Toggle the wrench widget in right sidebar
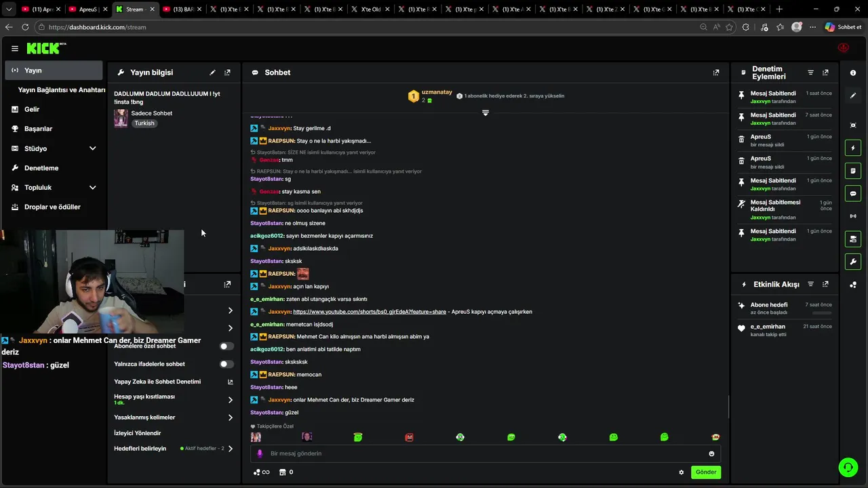Image resolution: width=868 pixels, height=488 pixels. click(853, 262)
